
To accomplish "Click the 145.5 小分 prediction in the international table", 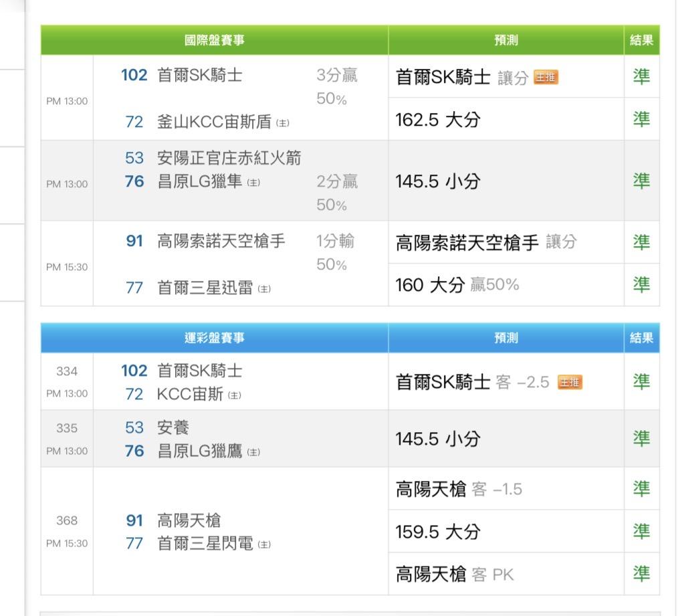I will (x=438, y=181).
